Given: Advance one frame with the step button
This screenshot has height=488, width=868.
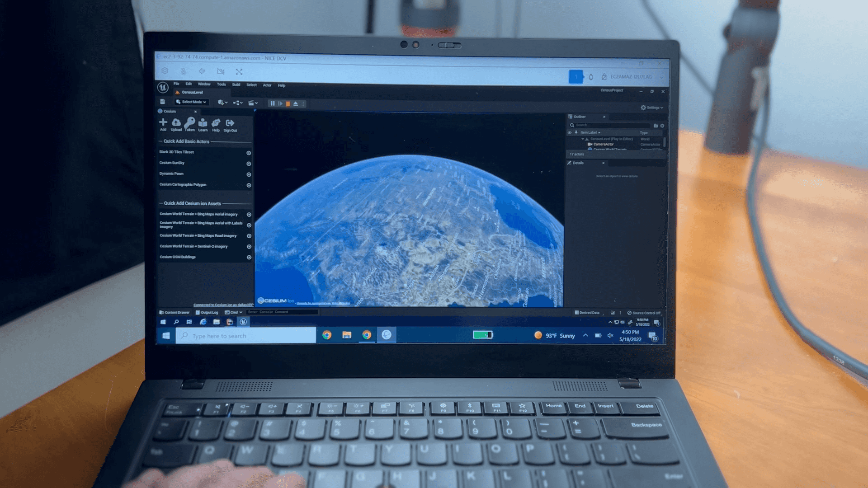Looking at the screenshot, I should pos(280,103).
